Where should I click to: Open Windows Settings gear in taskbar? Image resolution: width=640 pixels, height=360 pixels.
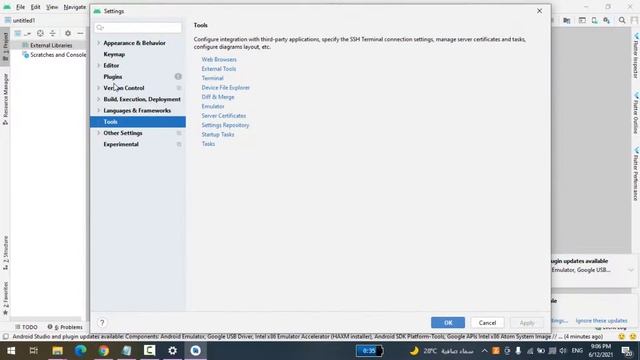click(173, 351)
